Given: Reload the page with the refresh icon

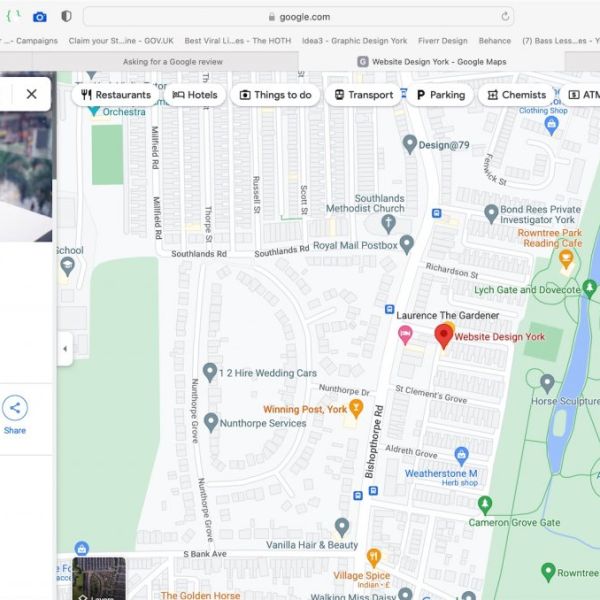Looking at the screenshot, I should 505,16.
